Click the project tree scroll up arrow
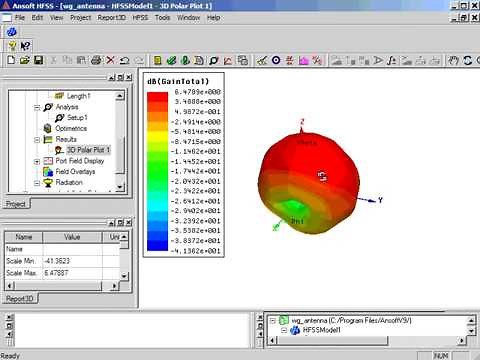The width and height of the screenshot is (480, 360). tap(120, 96)
